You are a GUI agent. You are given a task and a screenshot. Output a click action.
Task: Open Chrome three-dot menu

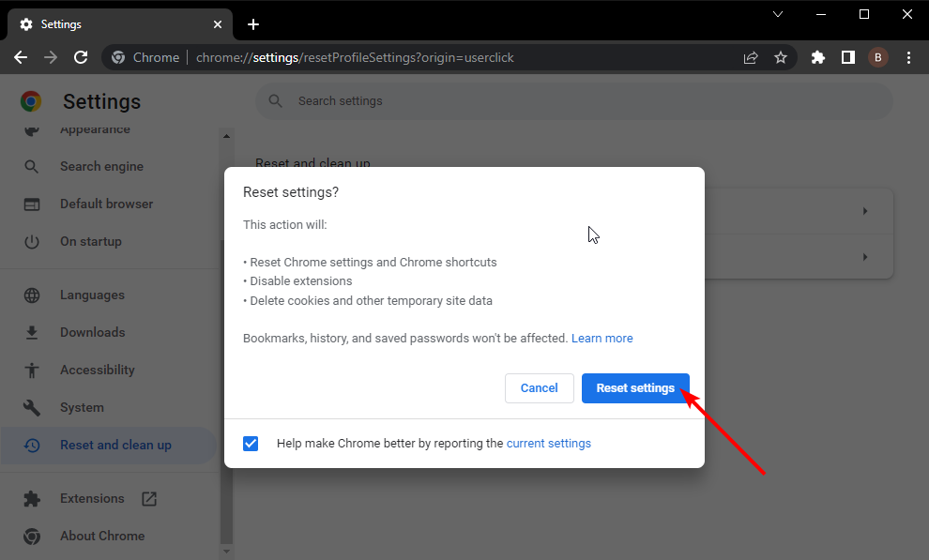(x=907, y=57)
